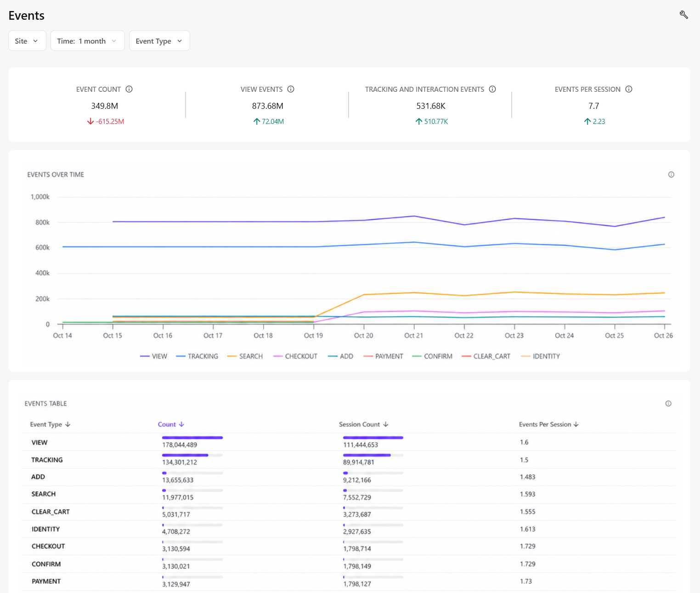Hide the CONFIRM series in chart legend
This screenshot has width=700, height=593.
432,356
